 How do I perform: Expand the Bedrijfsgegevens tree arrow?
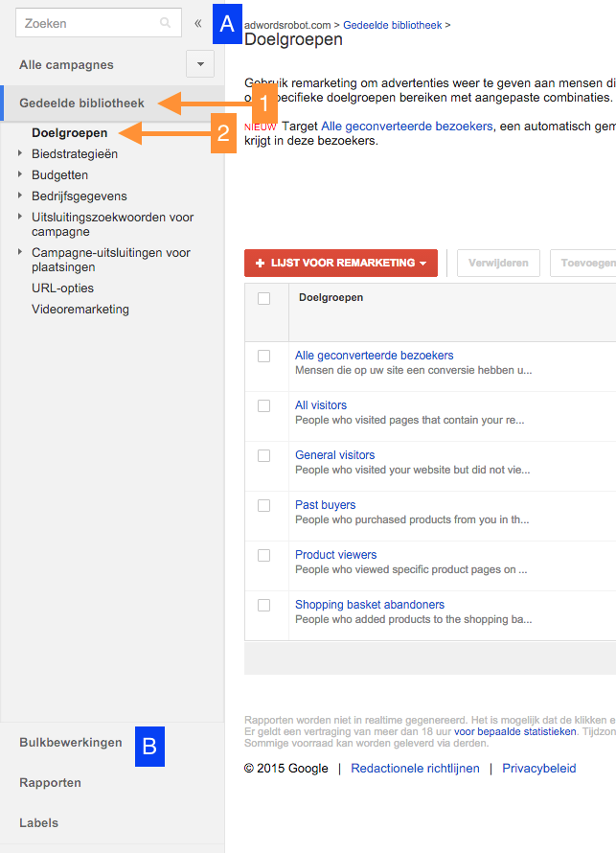tap(20, 196)
